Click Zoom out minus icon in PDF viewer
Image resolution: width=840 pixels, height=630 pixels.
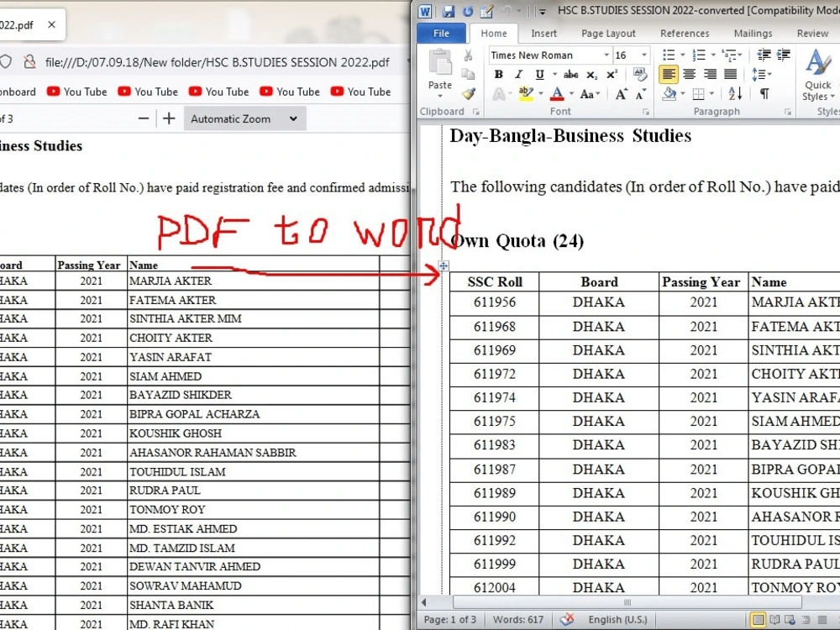[x=144, y=118]
